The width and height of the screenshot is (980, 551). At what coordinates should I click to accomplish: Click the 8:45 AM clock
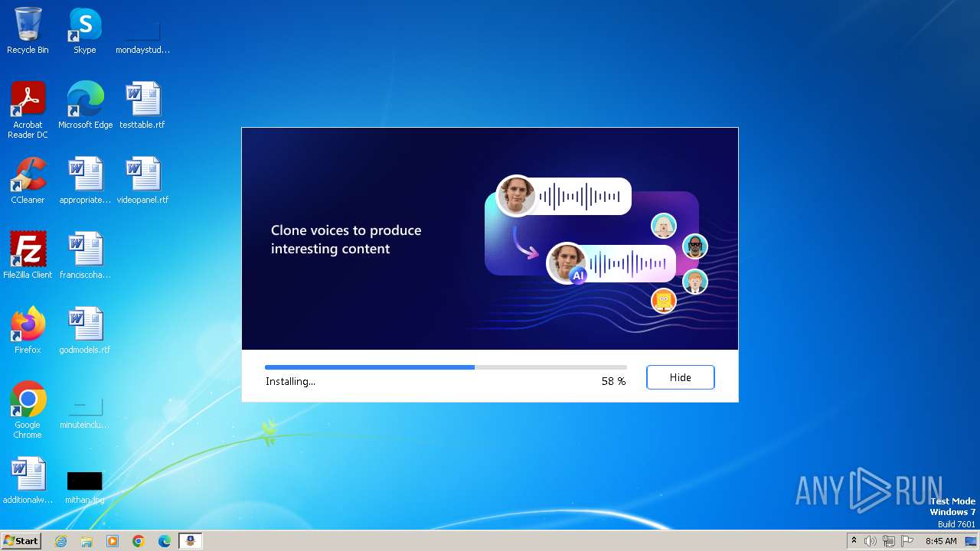point(941,541)
